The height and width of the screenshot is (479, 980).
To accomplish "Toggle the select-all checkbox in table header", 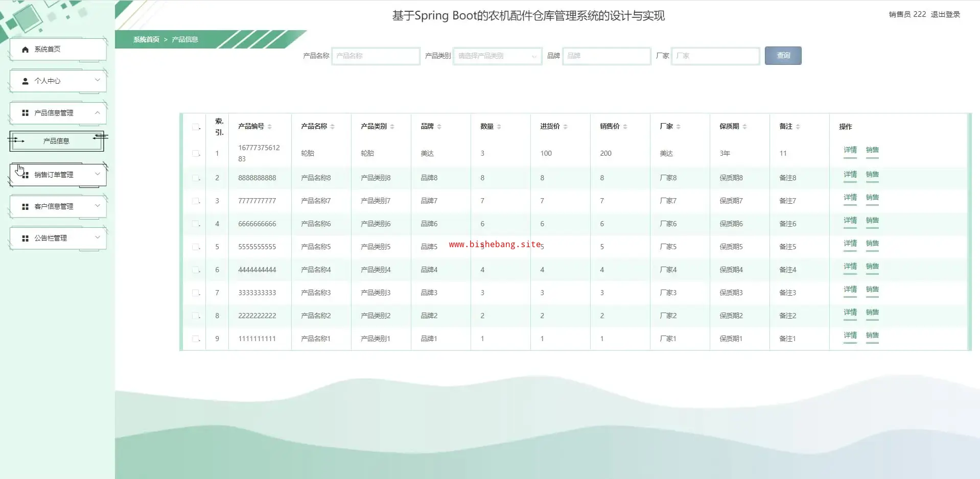I will coord(196,127).
